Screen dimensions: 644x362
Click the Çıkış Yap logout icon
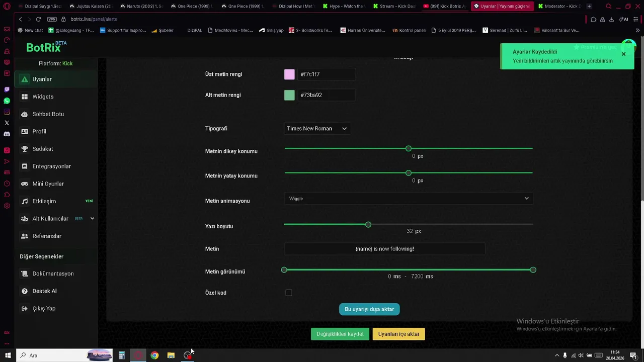(25, 309)
